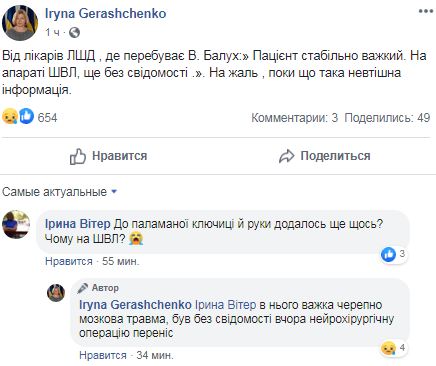Click Ірина Вітер's comment avatar
This screenshot has height=366, width=436.
point(16,224)
